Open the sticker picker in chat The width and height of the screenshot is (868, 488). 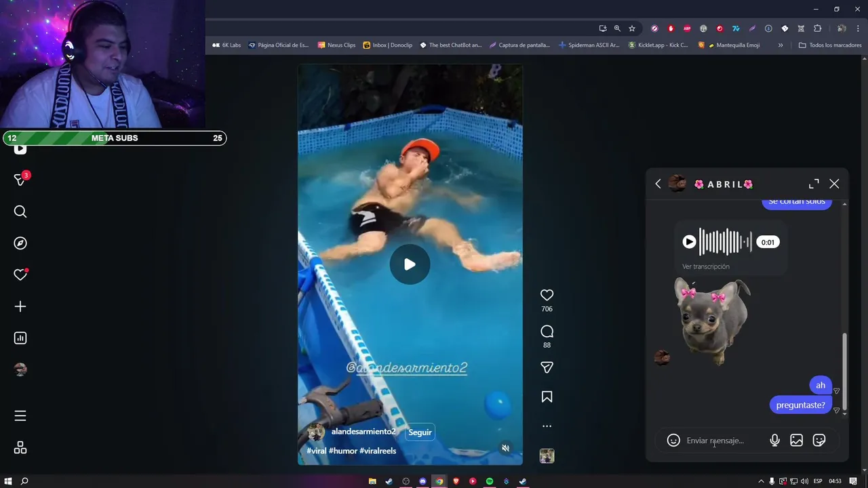tap(818, 441)
